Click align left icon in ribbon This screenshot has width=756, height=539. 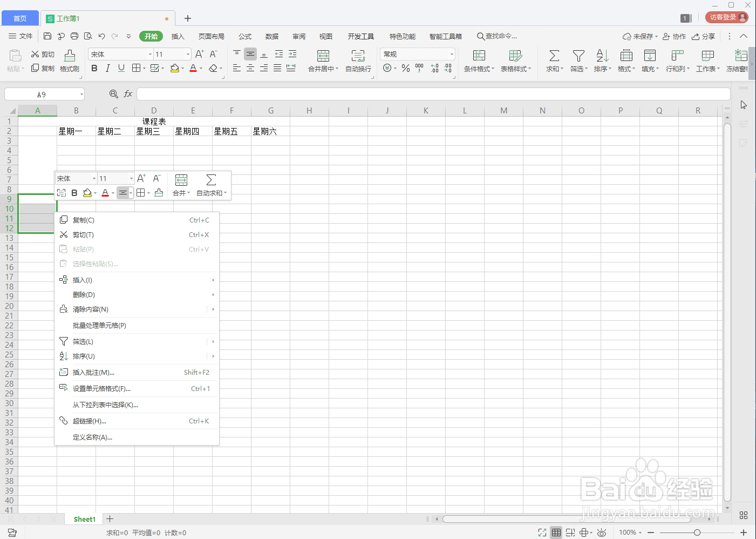pos(237,68)
